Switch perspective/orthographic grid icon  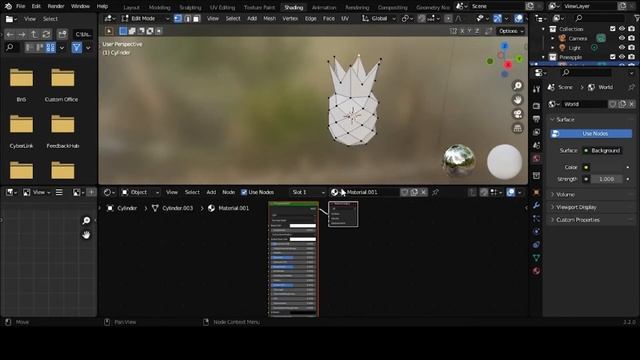(x=518, y=128)
